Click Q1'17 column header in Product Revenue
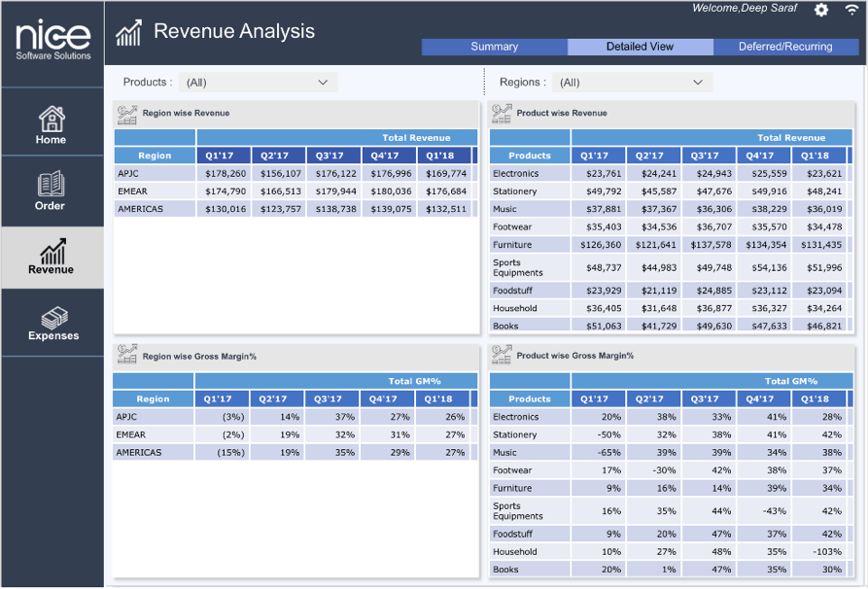Screen dimensions: 868x589 (594, 156)
